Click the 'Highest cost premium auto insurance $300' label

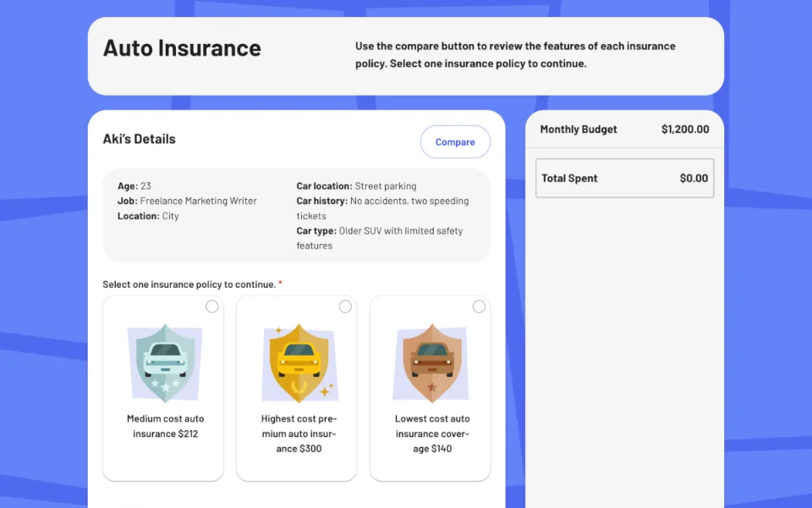click(x=299, y=433)
